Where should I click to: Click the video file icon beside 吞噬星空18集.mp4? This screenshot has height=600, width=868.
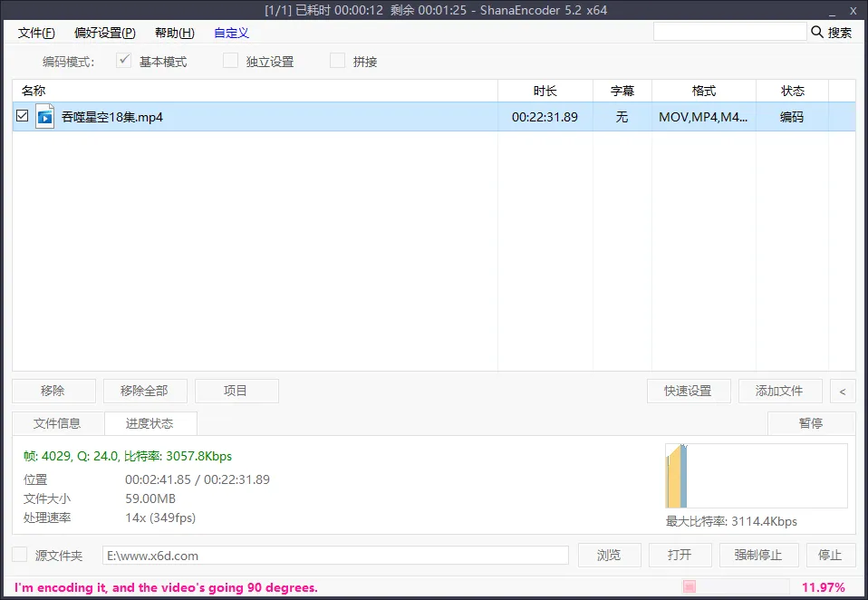(x=43, y=116)
